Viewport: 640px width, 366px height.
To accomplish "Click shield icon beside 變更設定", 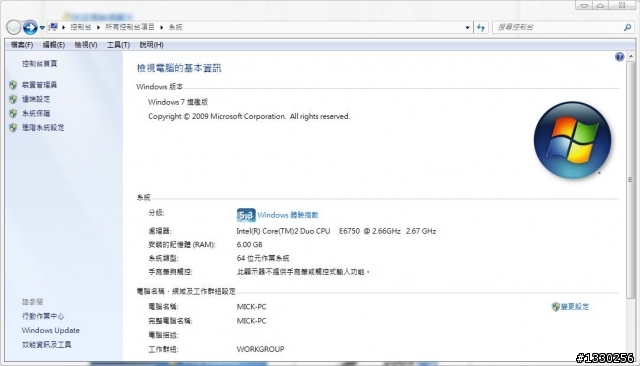I will [555, 307].
